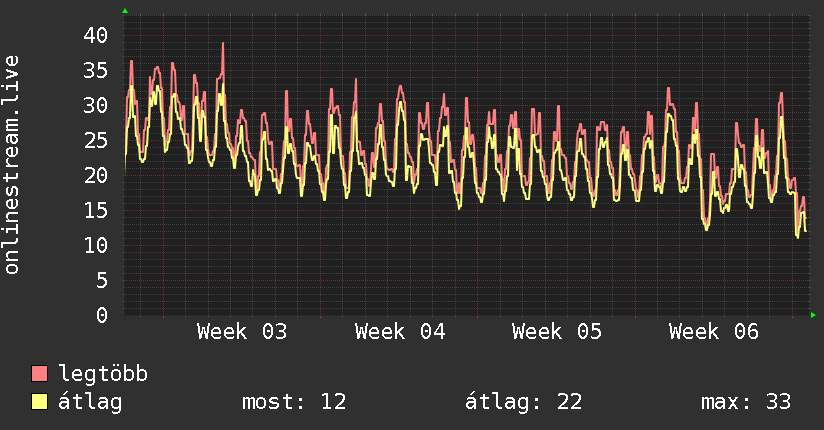The image size is (824, 430).
Task: Click the 'max: 33' value
Action: pos(746,402)
